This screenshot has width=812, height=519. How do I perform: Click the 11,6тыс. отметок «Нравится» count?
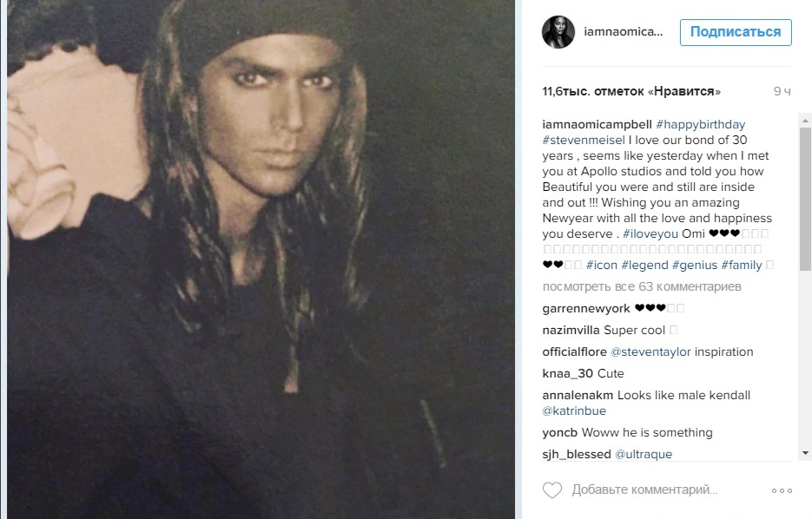(631, 92)
